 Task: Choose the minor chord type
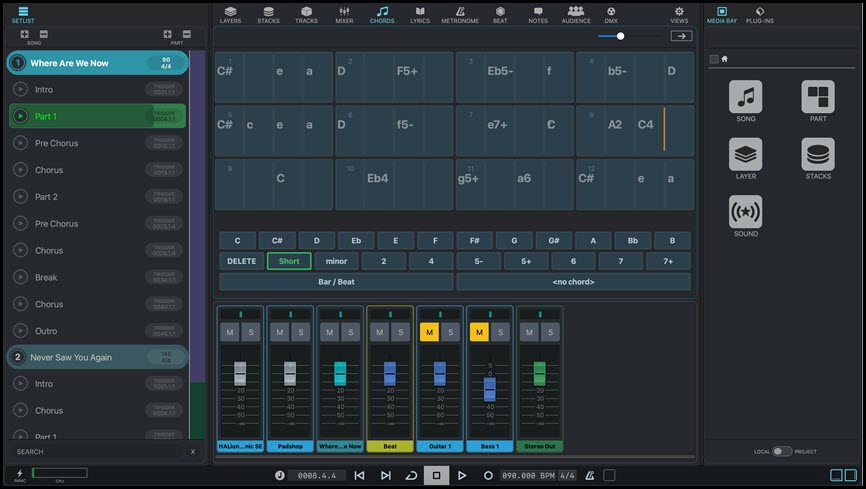[x=336, y=261]
